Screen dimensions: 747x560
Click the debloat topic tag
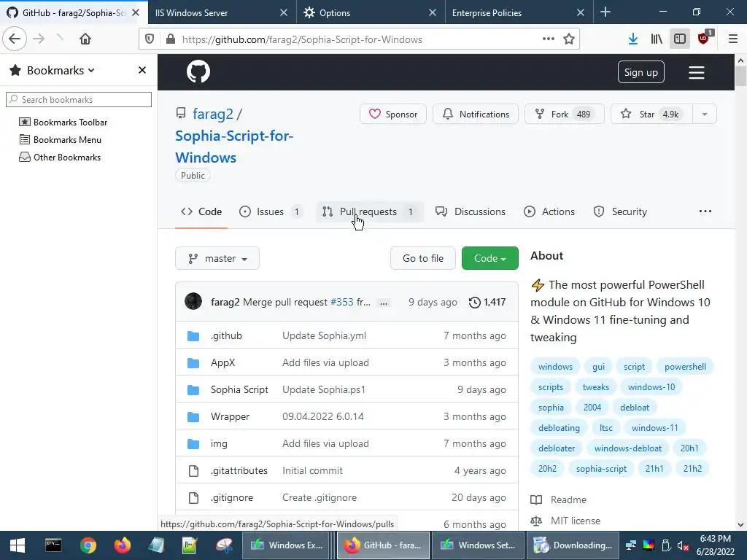635,408
